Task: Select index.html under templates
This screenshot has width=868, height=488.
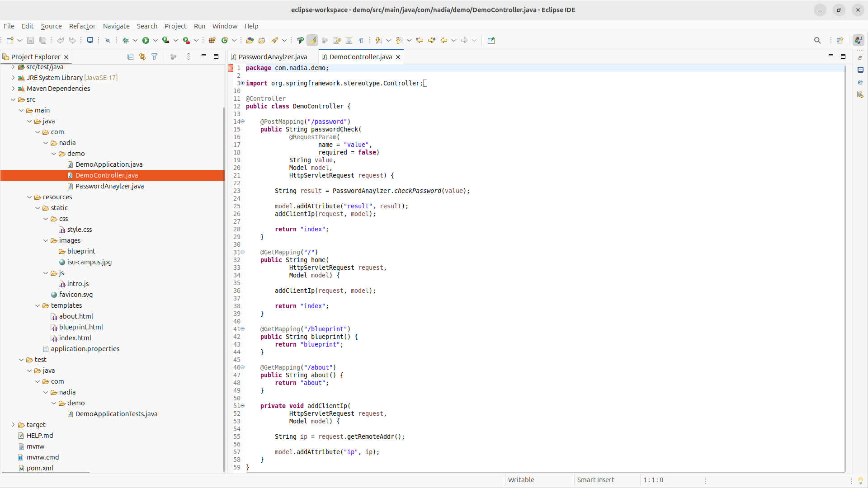Action: 75,338
